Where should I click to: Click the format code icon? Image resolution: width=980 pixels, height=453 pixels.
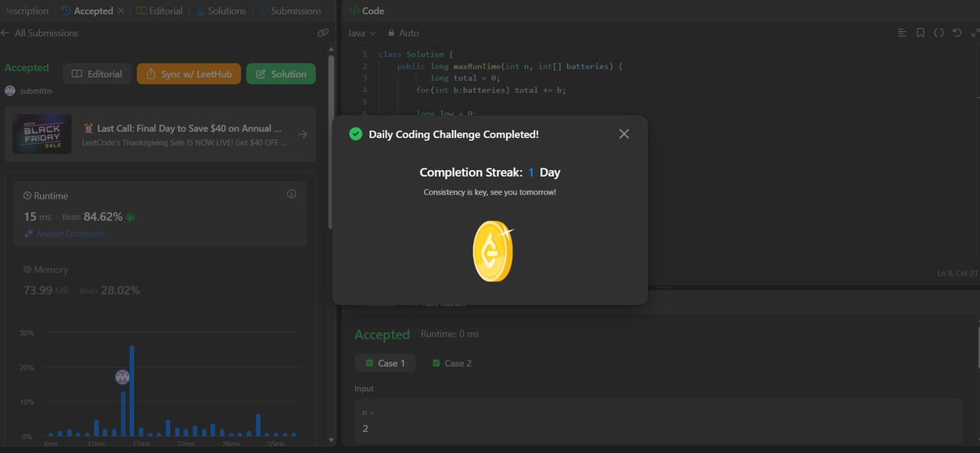click(x=902, y=34)
